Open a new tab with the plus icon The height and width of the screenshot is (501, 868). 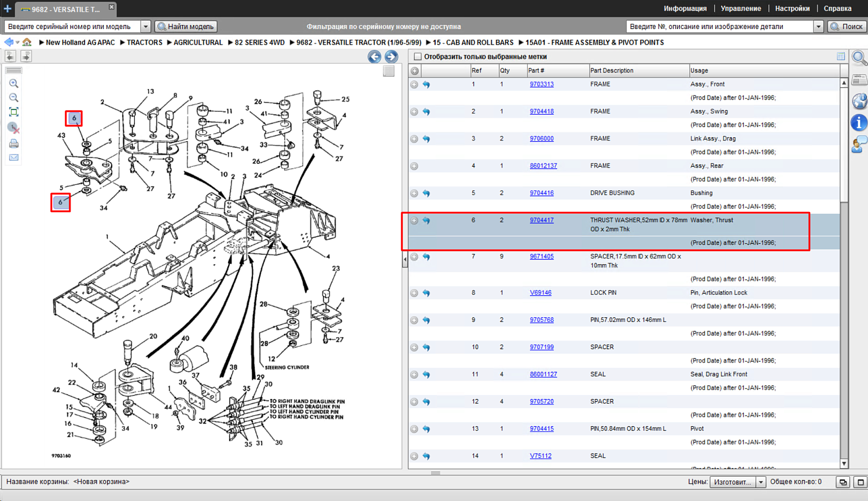pyautogui.click(x=8, y=9)
